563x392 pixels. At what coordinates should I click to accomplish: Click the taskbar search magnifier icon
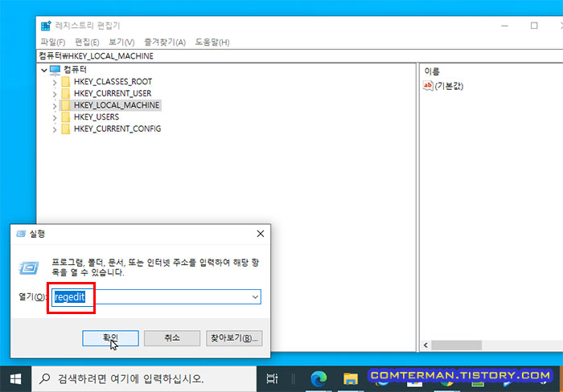45,378
